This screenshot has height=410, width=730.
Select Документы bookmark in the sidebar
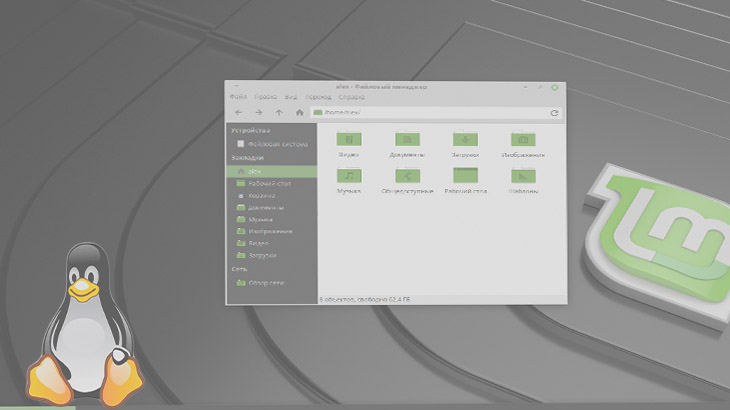pos(272,208)
